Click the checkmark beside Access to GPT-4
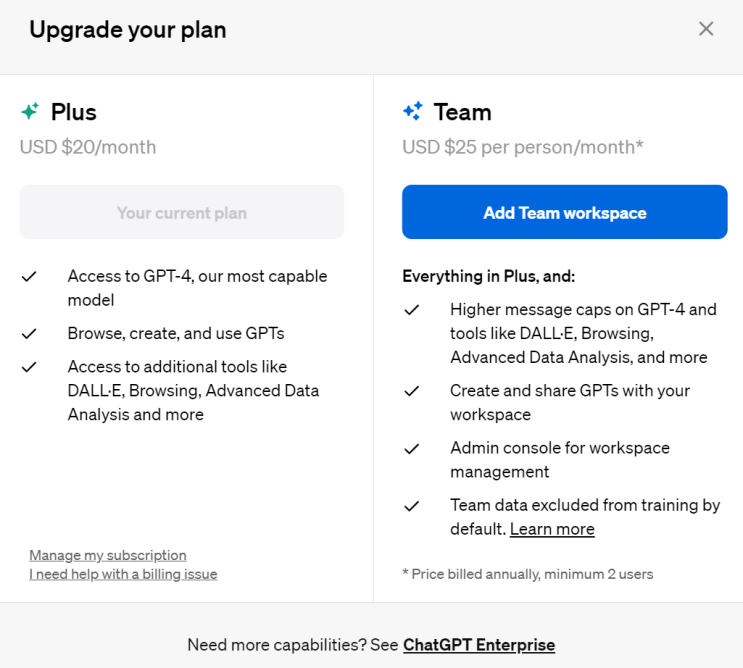Screen dimensions: 743x668 point(30,276)
